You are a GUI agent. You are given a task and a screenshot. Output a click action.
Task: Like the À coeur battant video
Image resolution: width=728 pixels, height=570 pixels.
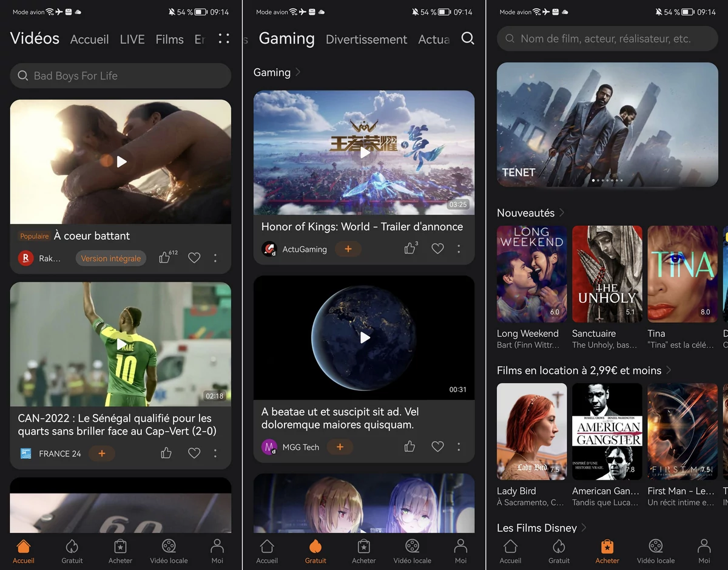point(166,257)
